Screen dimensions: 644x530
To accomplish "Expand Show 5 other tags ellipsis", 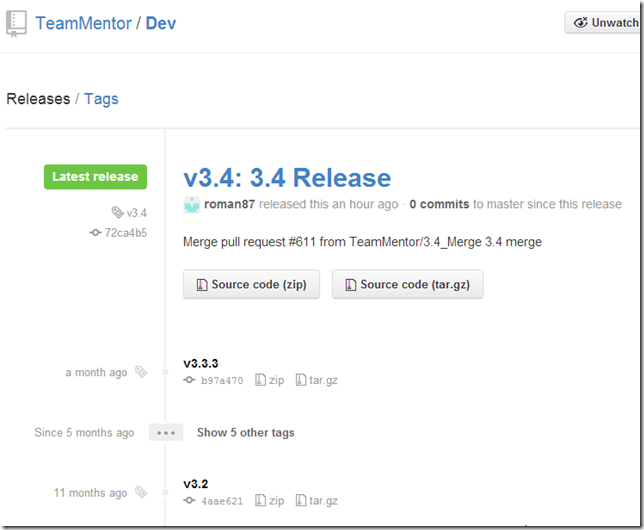I will 166,433.
